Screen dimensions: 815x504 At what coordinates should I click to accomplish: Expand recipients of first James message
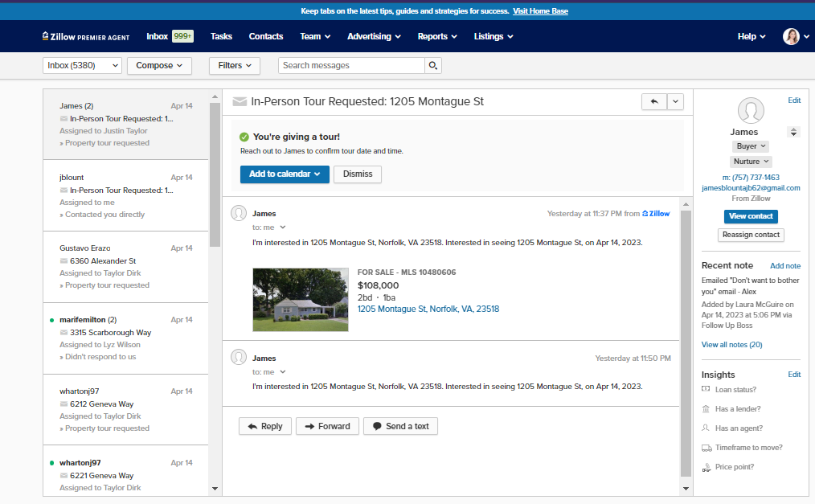(283, 227)
